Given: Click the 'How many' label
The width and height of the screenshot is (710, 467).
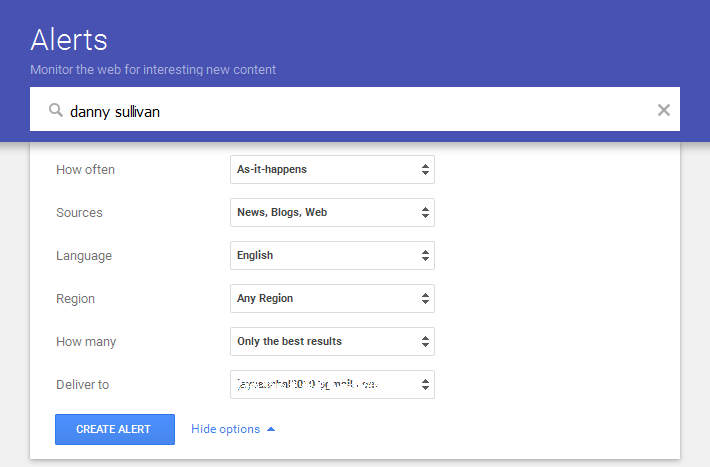Looking at the screenshot, I should (x=86, y=342).
